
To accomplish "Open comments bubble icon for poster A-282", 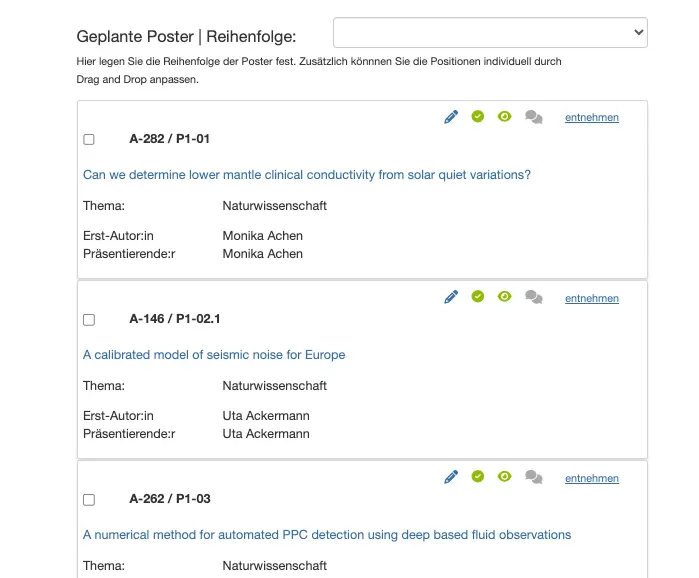I will 534,117.
